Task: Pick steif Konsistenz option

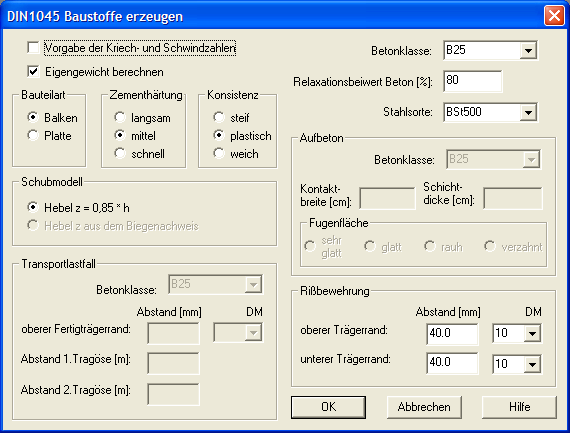Action: 219,117
